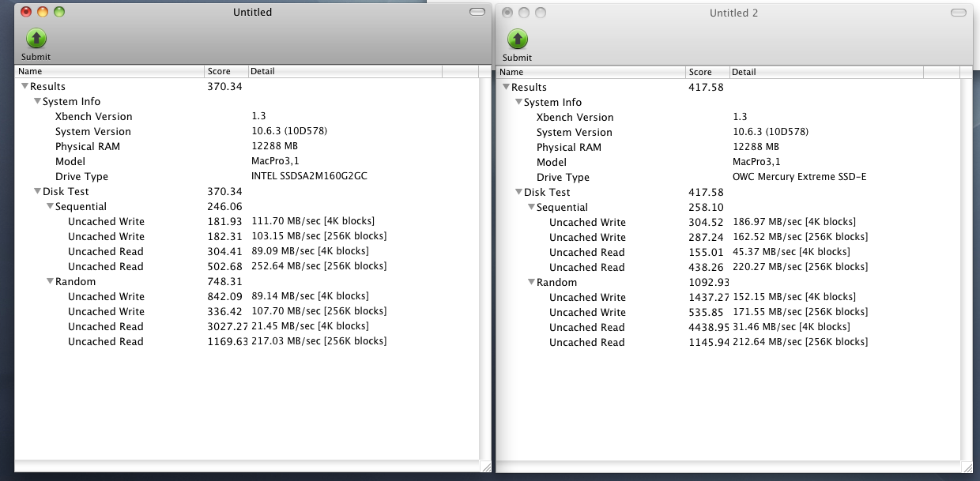Select row with 171.55 MB/sec 256K blocks
The height and width of the screenshot is (481, 980).
pos(728,312)
